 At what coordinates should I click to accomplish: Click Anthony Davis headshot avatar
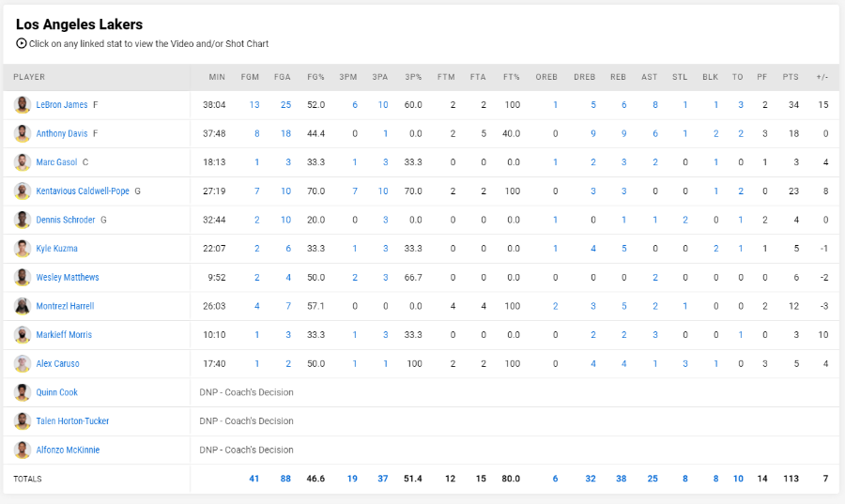click(23, 133)
